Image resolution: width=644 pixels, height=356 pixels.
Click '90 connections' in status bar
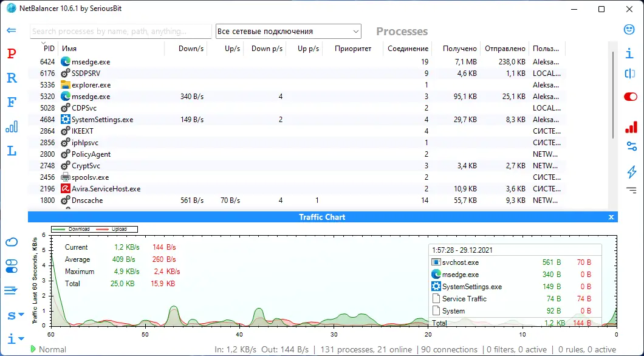(450, 349)
